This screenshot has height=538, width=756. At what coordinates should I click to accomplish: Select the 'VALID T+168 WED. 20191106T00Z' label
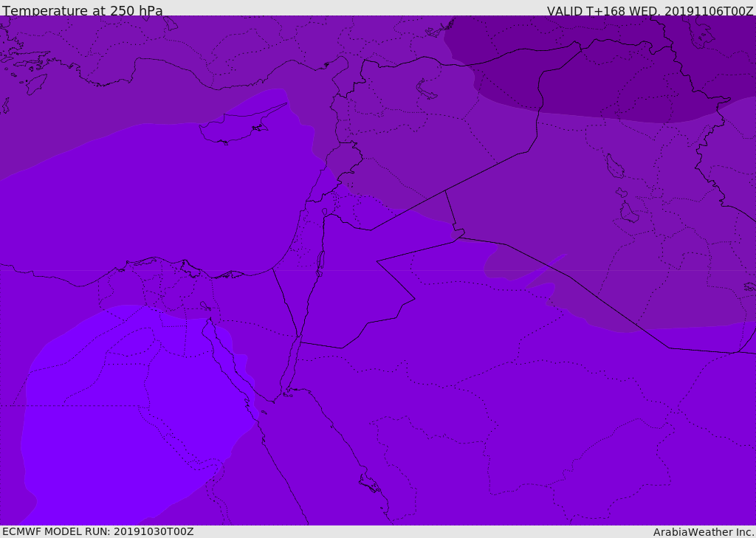coord(650,10)
